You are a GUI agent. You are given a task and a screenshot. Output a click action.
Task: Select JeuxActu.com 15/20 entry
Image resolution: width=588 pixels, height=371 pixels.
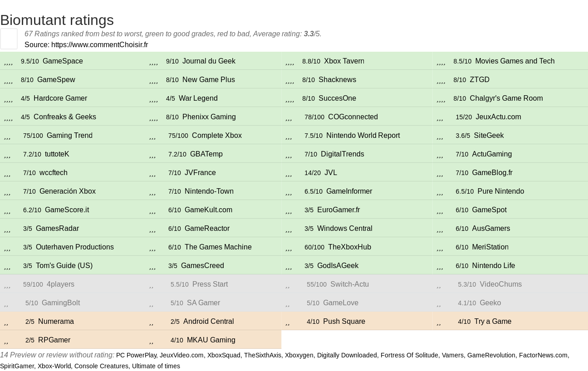498,117
